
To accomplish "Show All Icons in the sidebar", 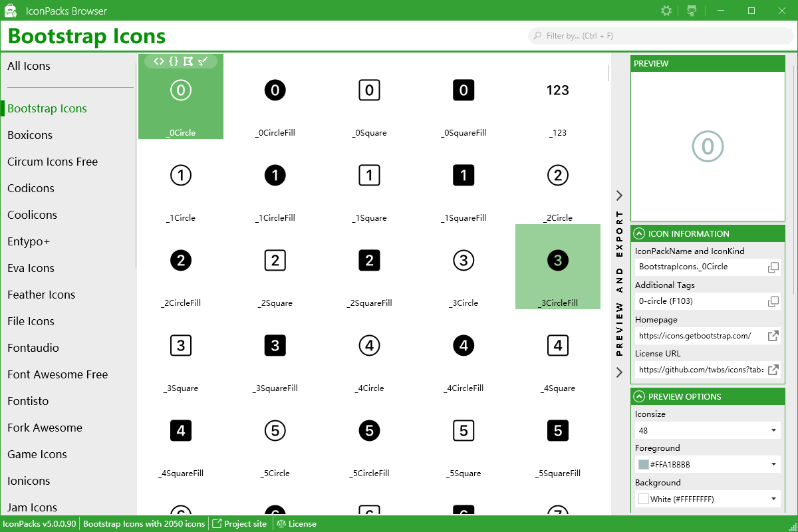I will pos(68,66).
